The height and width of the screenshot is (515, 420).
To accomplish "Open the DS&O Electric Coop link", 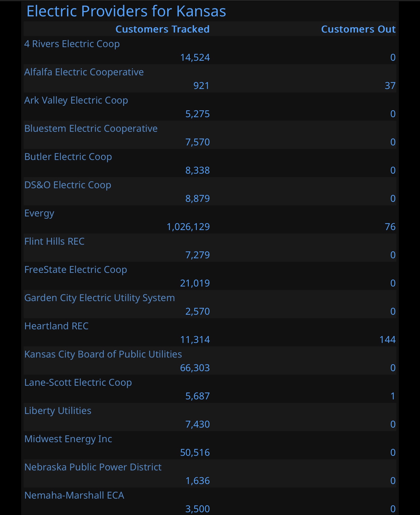I will [68, 185].
